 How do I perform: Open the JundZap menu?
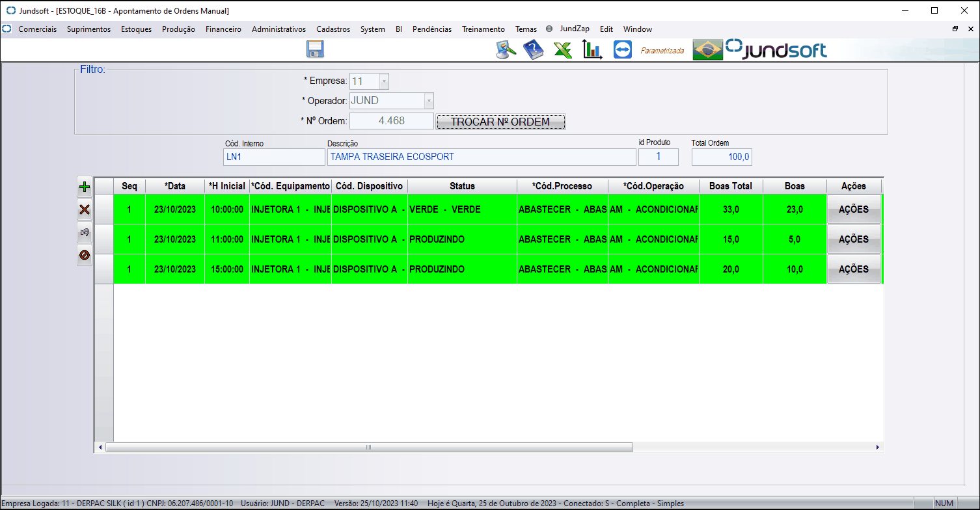(x=575, y=29)
